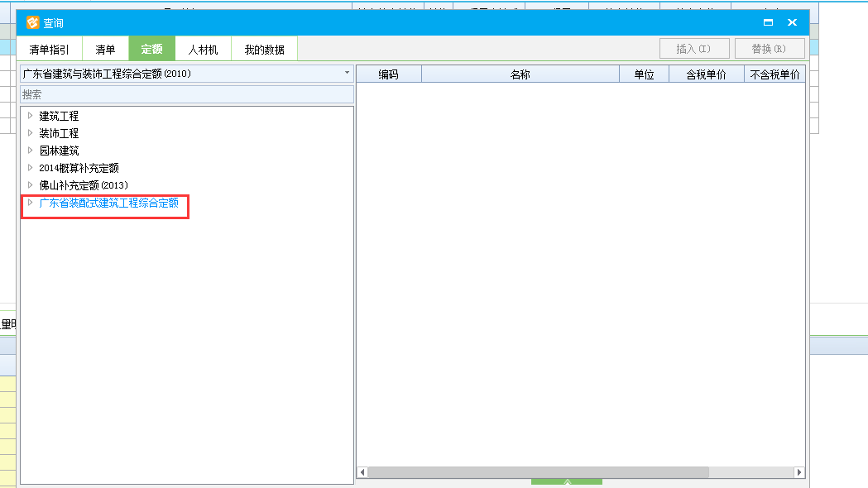
Task: Select the 佛山补充定额(2013) item
Action: pyautogui.click(x=84, y=185)
